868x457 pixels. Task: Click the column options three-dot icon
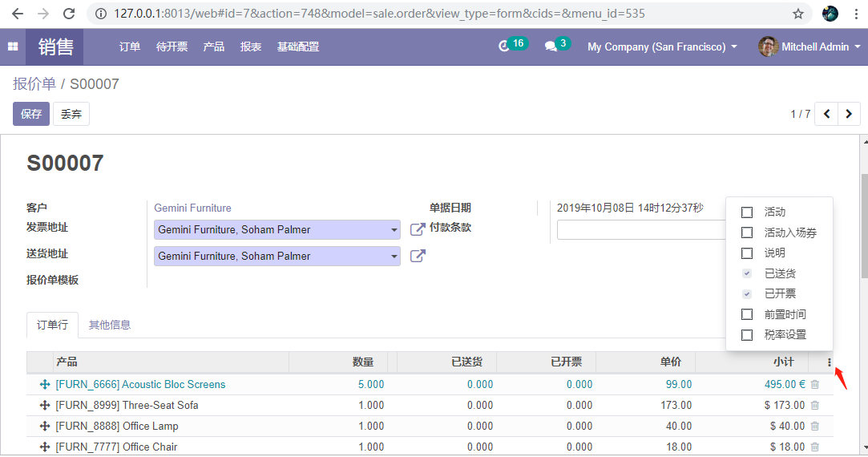point(829,362)
